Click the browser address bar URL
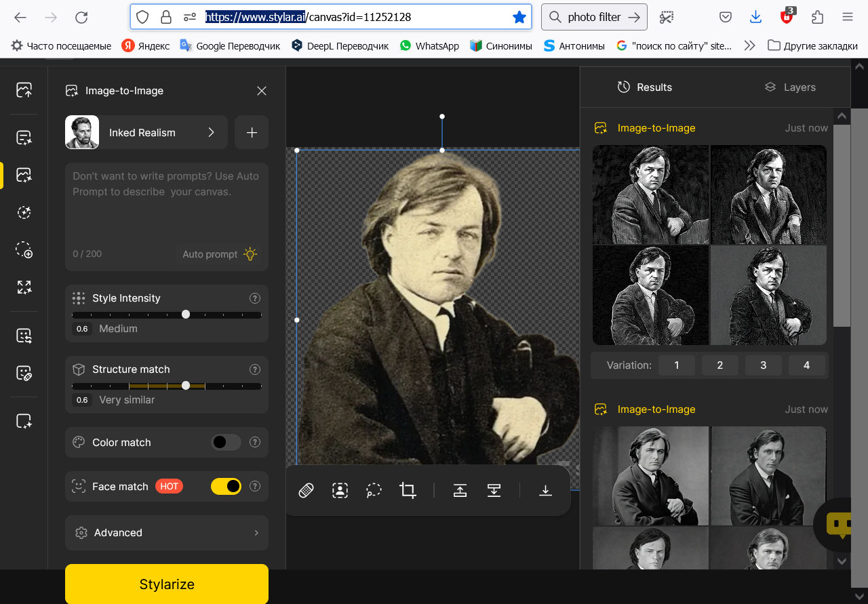868x604 pixels. (x=309, y=17)
